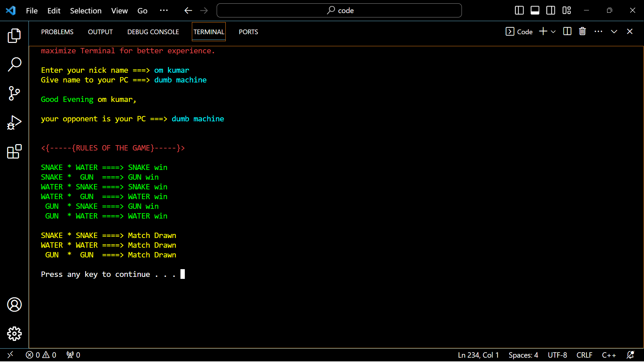Click CRLF end of line setting
Viewport: 644px width, 362px height.
[584, 355]
